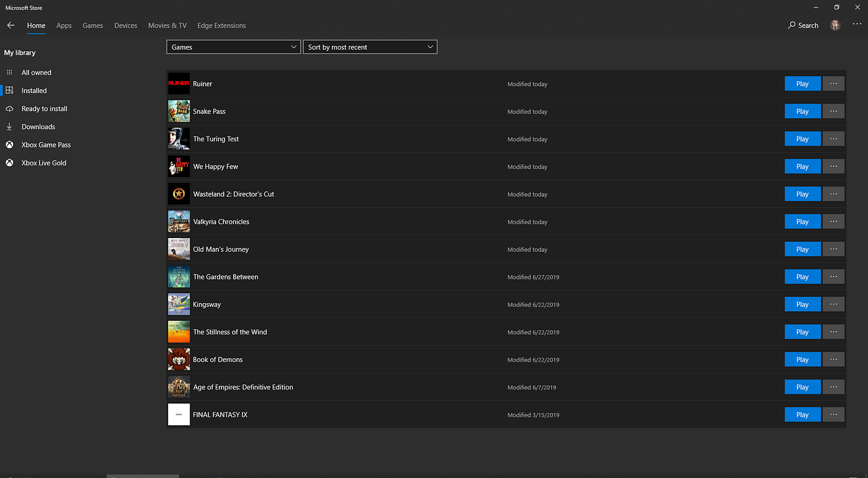The image size is (868, 478).
Task: Play Snake Pass
Action: pos(802,112)
